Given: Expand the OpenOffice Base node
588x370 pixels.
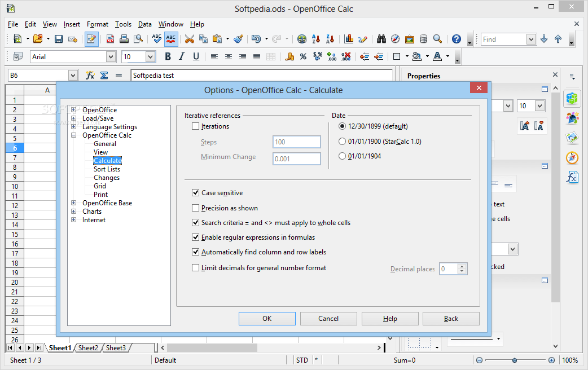Looking at the screenshot, I should [x=74, y=203].
